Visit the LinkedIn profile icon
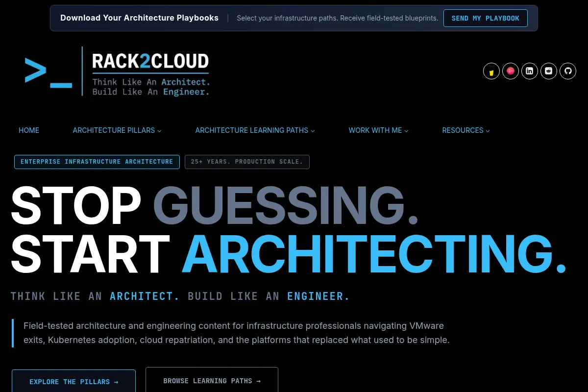 point(530,71)
